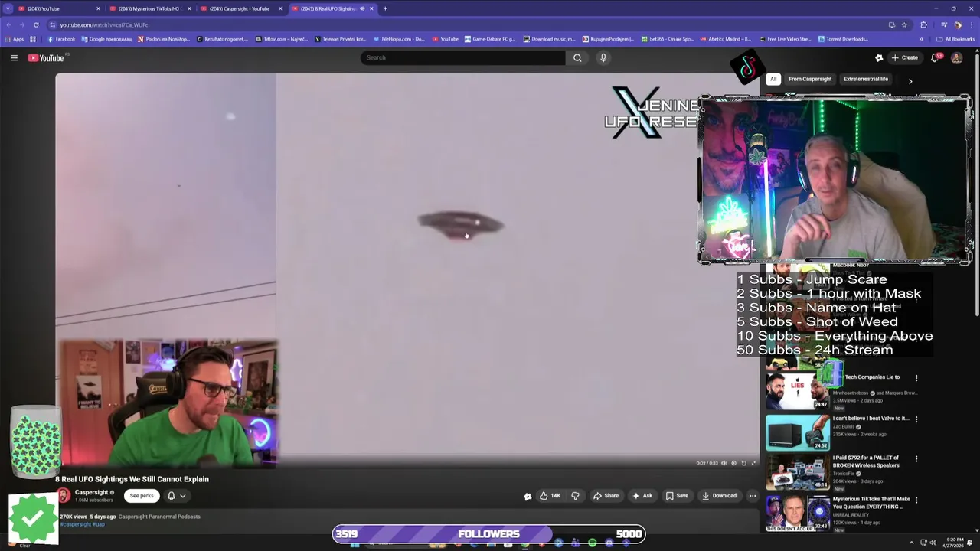Click the See perks button
Viewport: 980px width, 551px height.
click(142, 496)
